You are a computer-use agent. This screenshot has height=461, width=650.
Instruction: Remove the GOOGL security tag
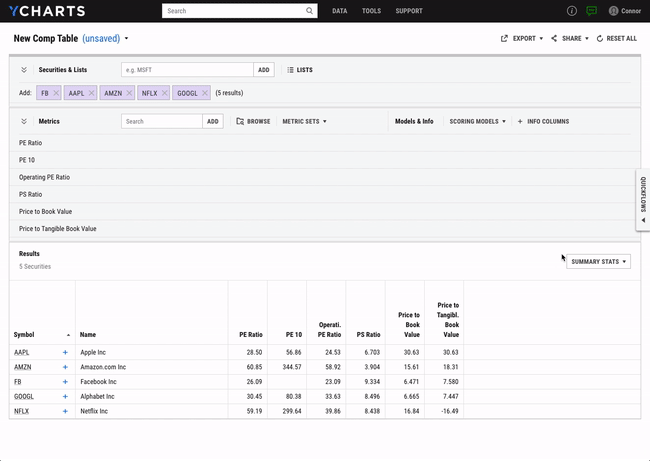point(204,93)
